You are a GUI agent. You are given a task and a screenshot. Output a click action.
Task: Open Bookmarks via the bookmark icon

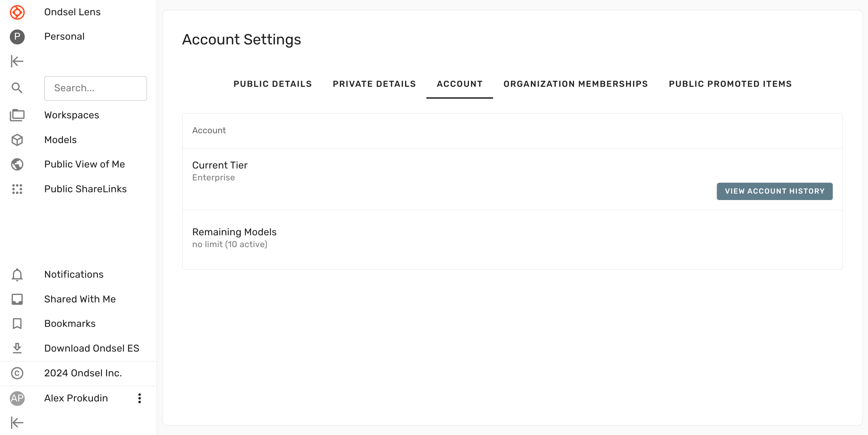pos(17,323)
